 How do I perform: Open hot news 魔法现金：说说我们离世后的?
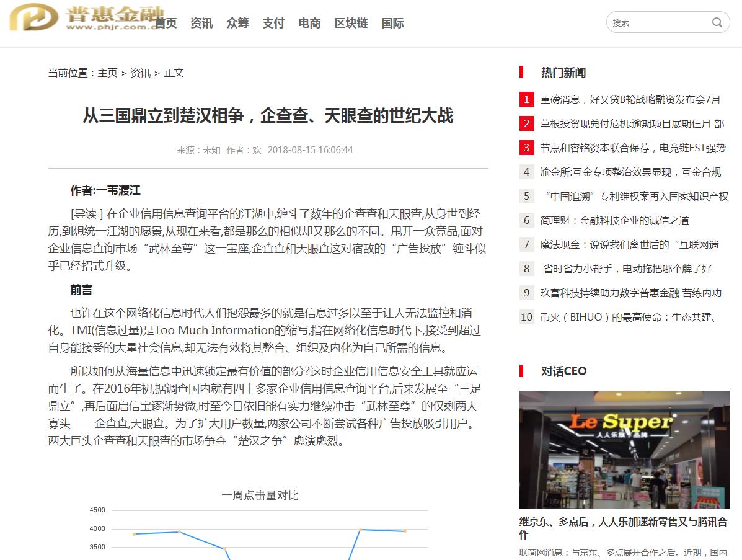(629, 244)
